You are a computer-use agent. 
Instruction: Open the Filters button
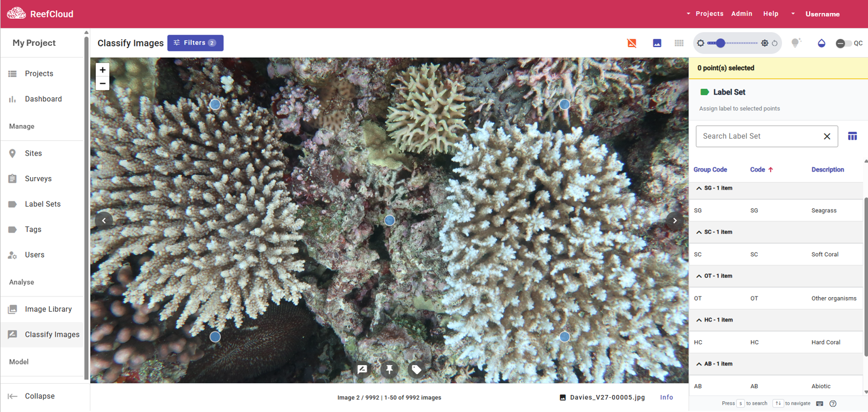click(195, 43)
